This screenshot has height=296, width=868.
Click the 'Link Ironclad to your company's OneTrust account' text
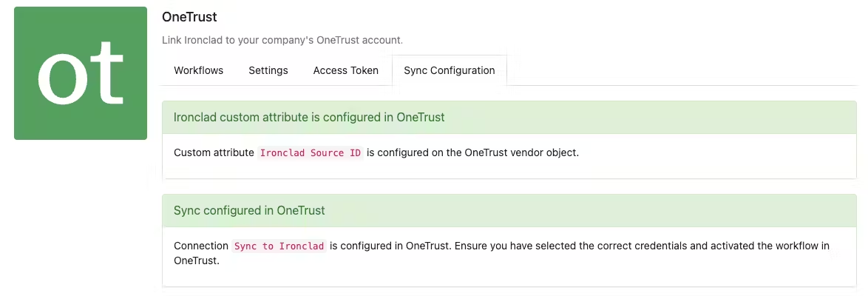(282, 41)
